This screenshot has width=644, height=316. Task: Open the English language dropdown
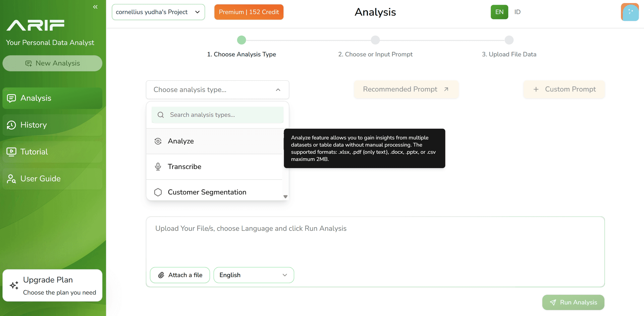pyautogui.click(x=254, y=275)
